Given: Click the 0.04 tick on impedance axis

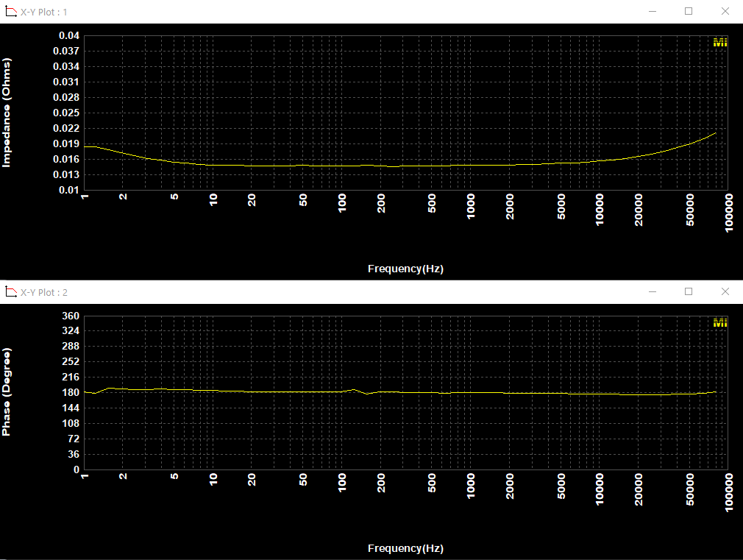Looking at the screenshot, I should click(69, 35).
